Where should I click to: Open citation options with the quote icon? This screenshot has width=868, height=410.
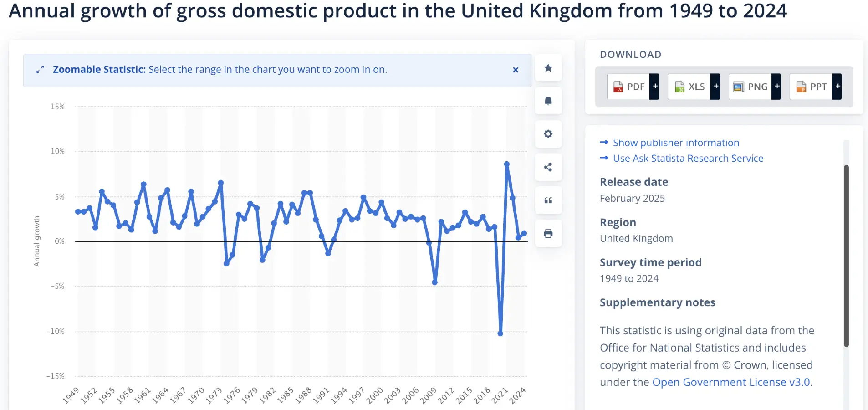(548, 200)
